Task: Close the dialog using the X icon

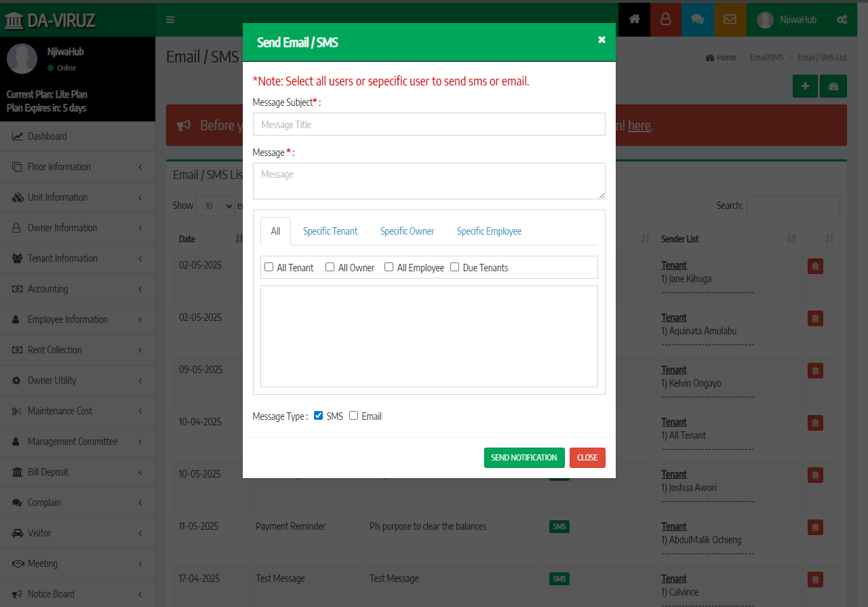Action: [x=601, y=40]
